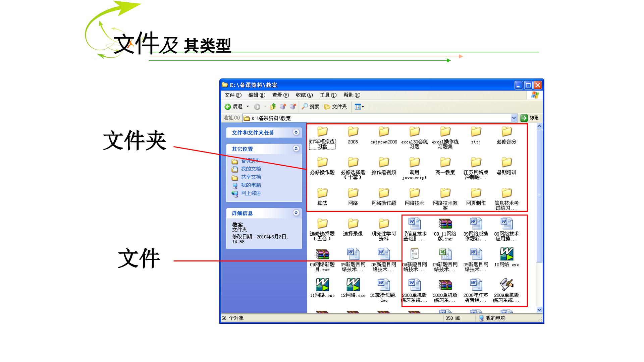644x362 pixels.
Task: Select the 11网络.exe file icon
Action: click(322, 285)
